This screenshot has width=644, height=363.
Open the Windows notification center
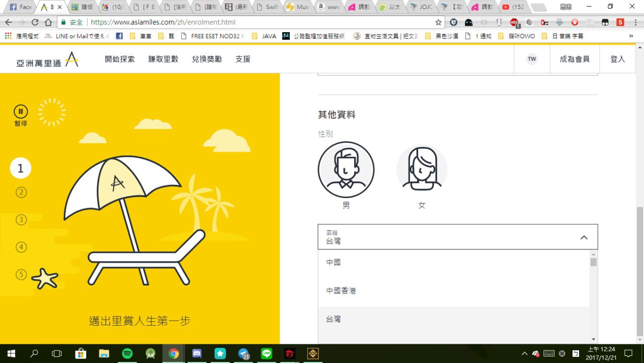point(628,353)
